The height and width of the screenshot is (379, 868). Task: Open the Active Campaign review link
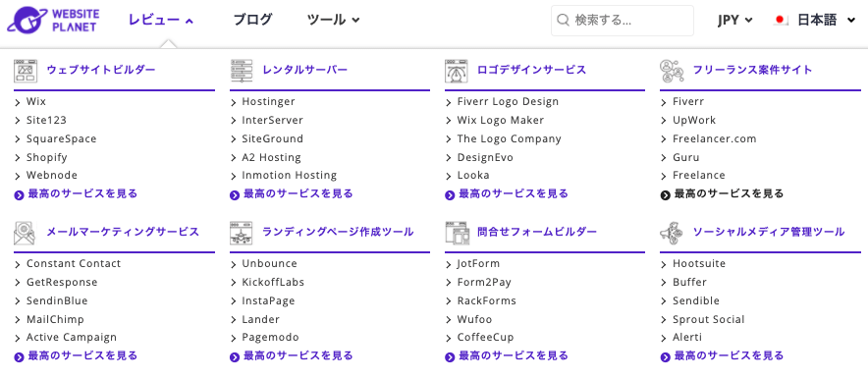tap(72, 337)
